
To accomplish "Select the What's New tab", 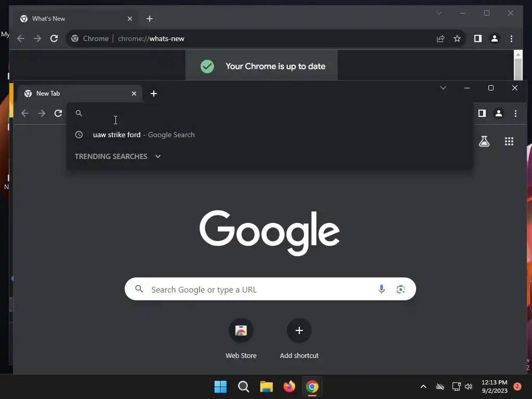I will click(x=76, y=19).
